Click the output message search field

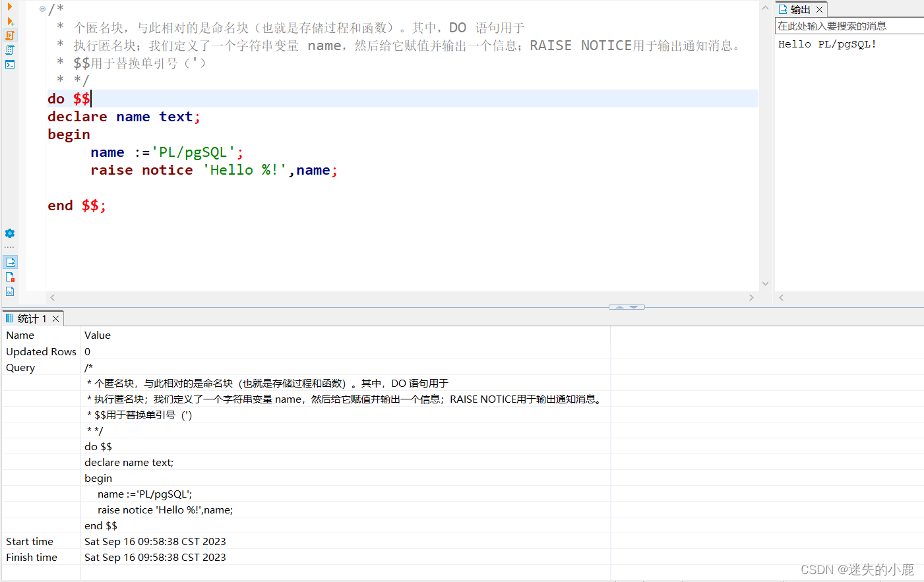point(849,26)
